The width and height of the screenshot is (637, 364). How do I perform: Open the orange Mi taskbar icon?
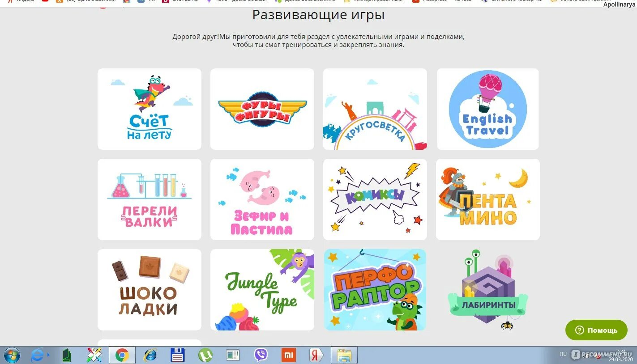pyautogui.click(x=289, y=356)
